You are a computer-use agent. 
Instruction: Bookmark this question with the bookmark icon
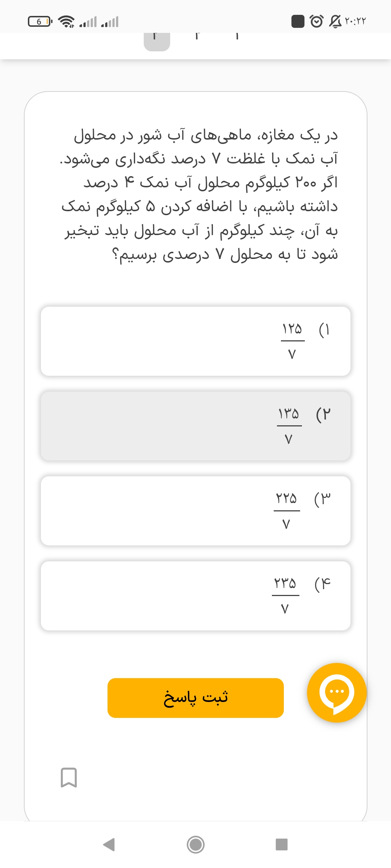coord(69,777)
